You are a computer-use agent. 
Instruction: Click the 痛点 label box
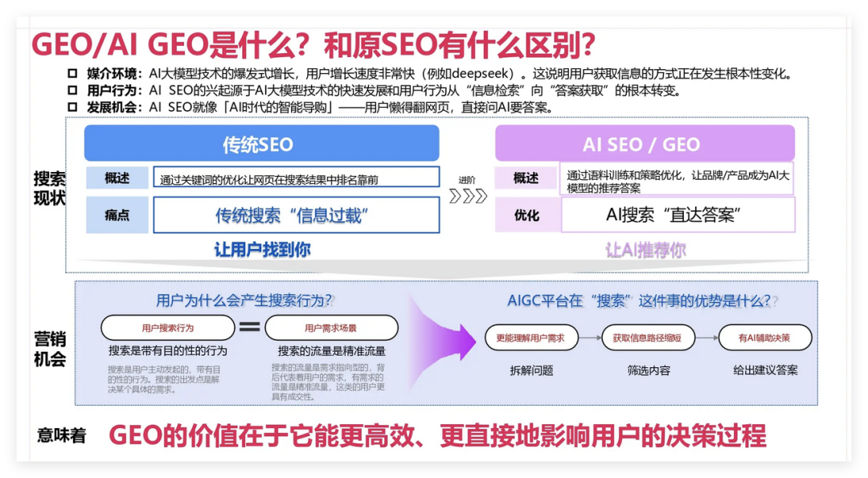(117, 215)
